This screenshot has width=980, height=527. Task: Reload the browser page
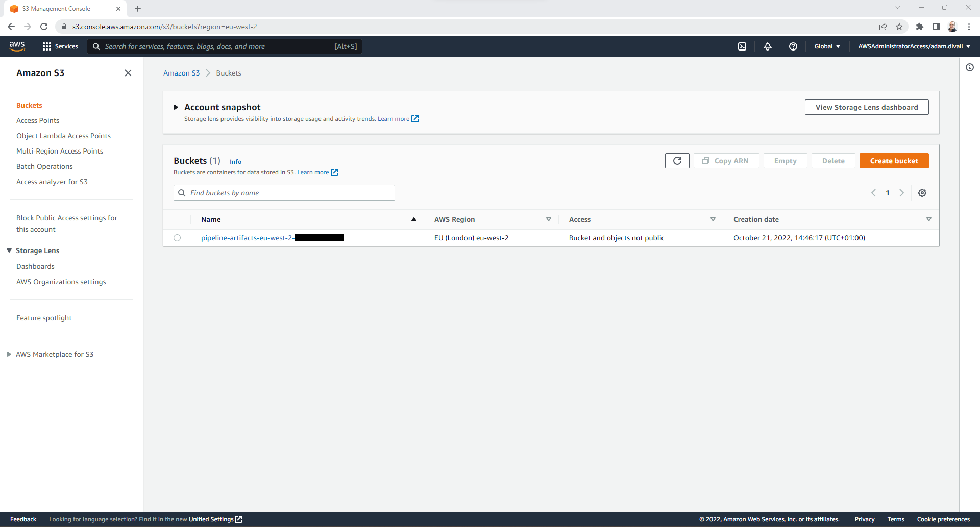click(44, 27)
